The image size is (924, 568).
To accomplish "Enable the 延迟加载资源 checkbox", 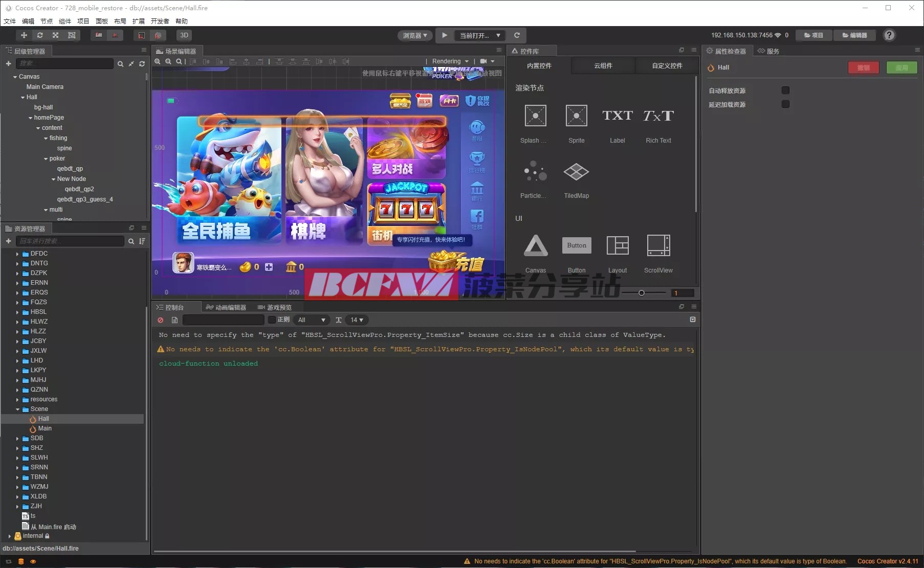I will [785, 104].
